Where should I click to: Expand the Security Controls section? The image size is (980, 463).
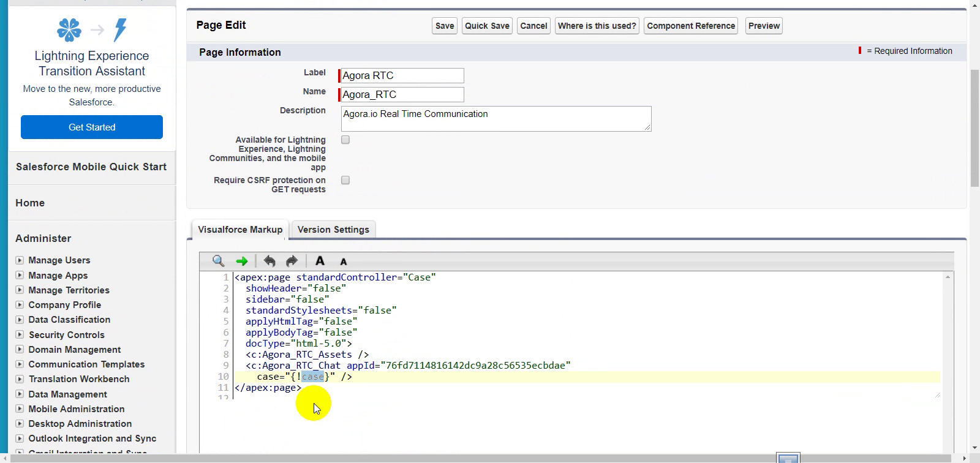20,335
